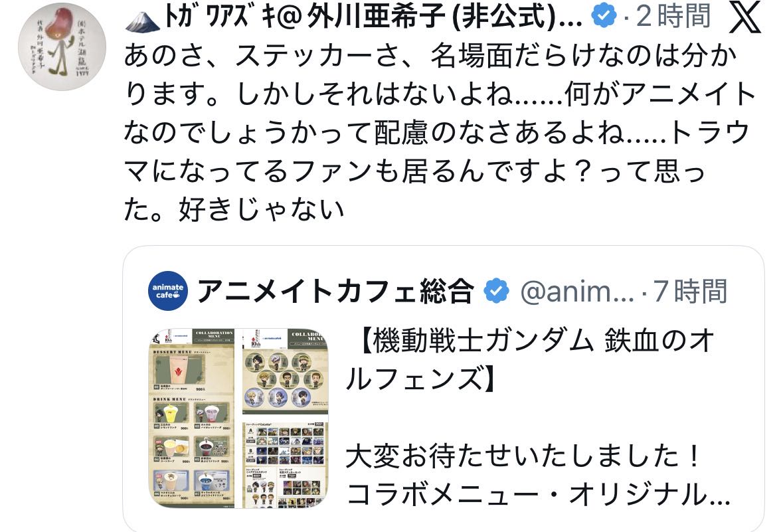This screenshot has height=532, width=783.
Task: Open the Animate Cafe round avatar
Action: coord(168,291)
